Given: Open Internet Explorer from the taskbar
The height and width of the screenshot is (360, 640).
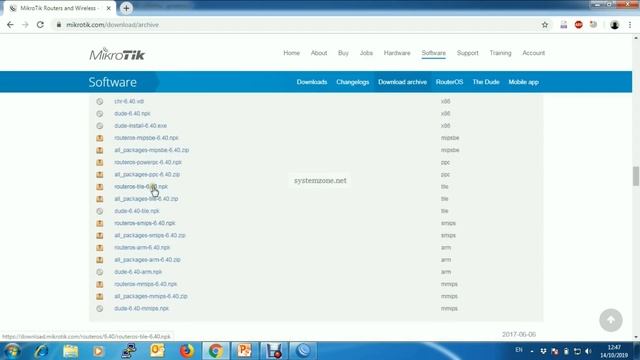Looking at the screenshot, I should coord(41,351).
